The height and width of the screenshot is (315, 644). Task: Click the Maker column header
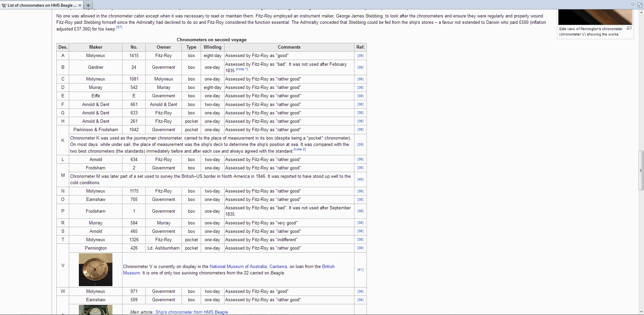pyautogui.click(x=96, y=47)
